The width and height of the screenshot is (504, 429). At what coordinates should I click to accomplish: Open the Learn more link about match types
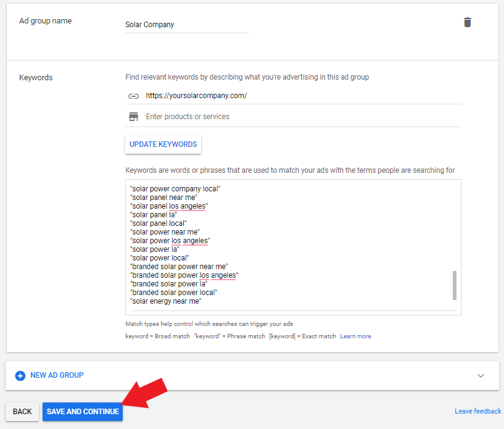355,336
